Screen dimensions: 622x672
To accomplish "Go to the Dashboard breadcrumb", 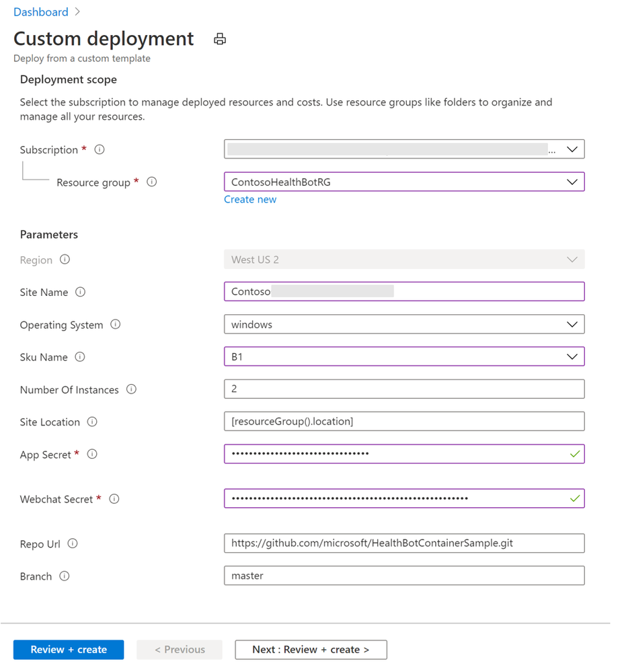I will tap(40, 12).
